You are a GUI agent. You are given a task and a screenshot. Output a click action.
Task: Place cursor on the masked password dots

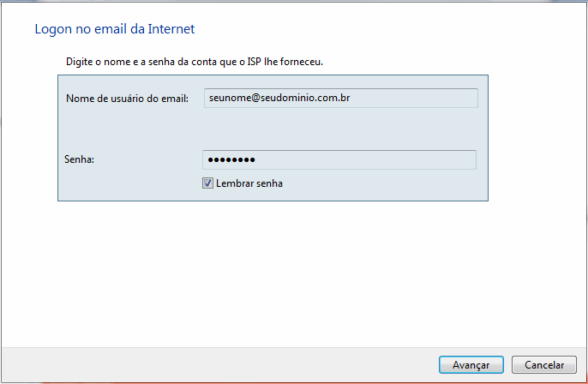pyautogui.click(x=231, y=160)
